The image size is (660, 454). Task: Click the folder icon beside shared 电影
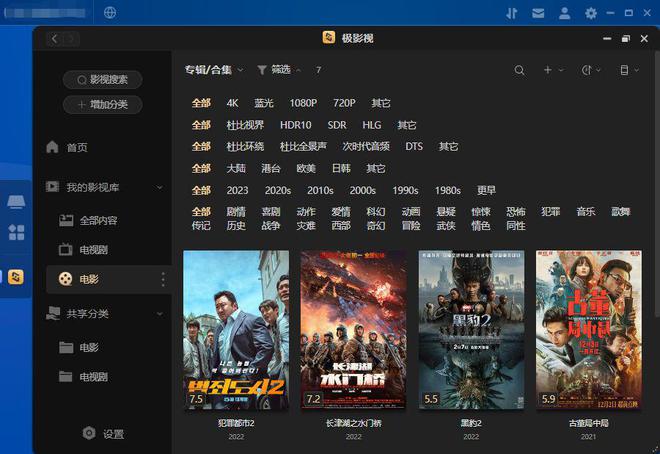point(66,347)
